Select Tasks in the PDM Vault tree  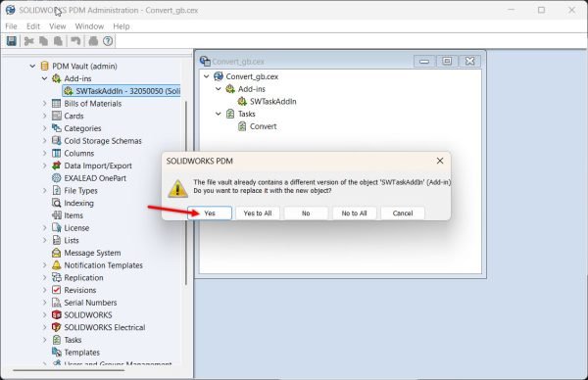coord(73,340)
